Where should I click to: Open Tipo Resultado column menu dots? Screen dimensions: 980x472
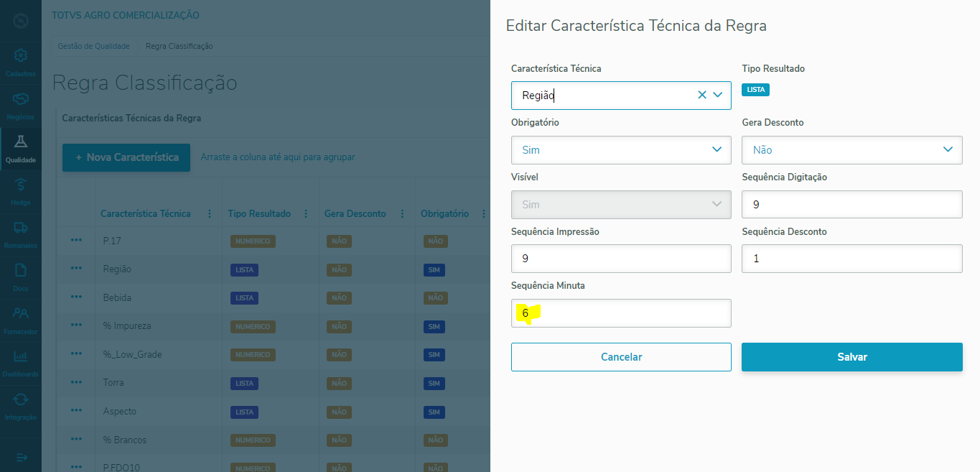306,213
